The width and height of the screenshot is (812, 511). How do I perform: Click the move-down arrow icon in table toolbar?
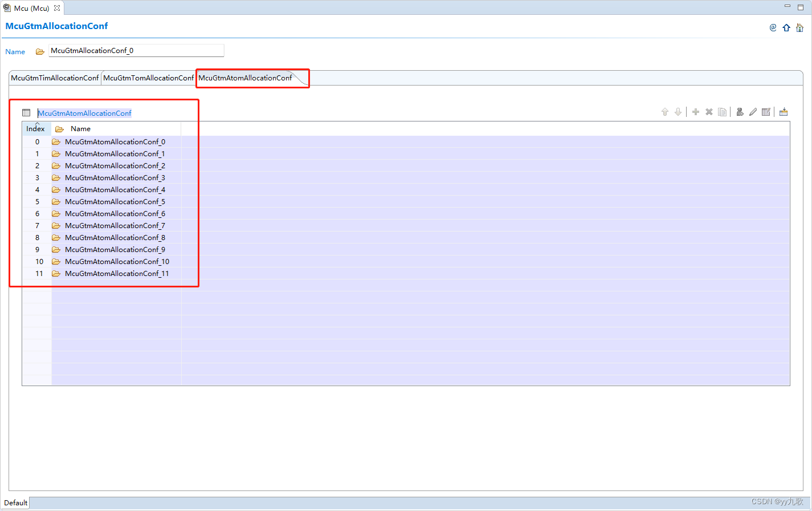coord(678,112)
